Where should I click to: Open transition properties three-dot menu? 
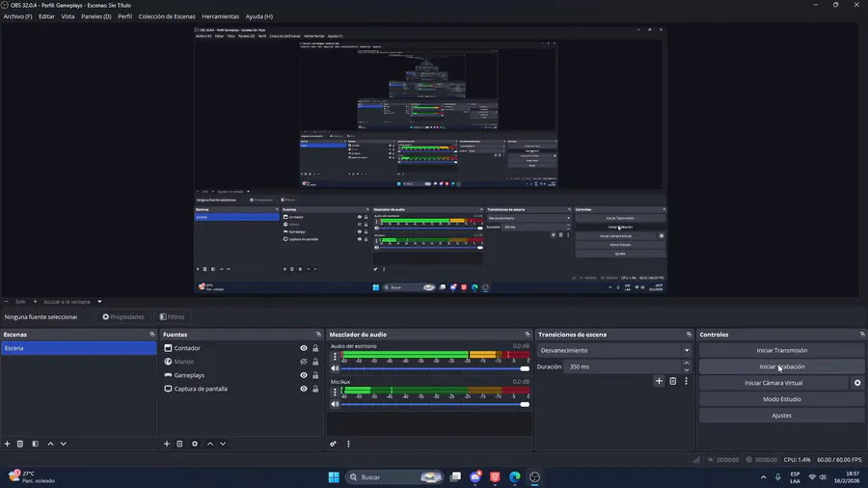tap(686, 381)
